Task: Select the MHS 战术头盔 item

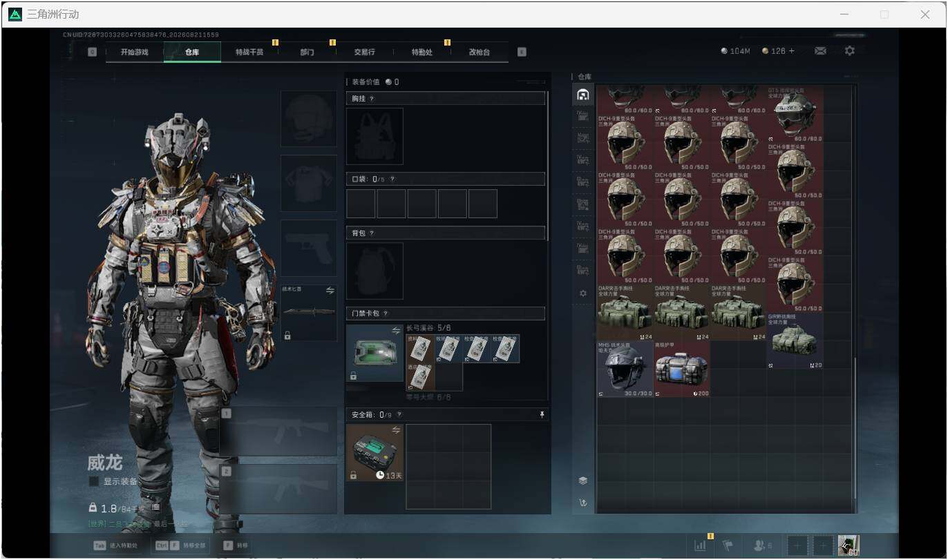Action: click(x=625, y=369)
